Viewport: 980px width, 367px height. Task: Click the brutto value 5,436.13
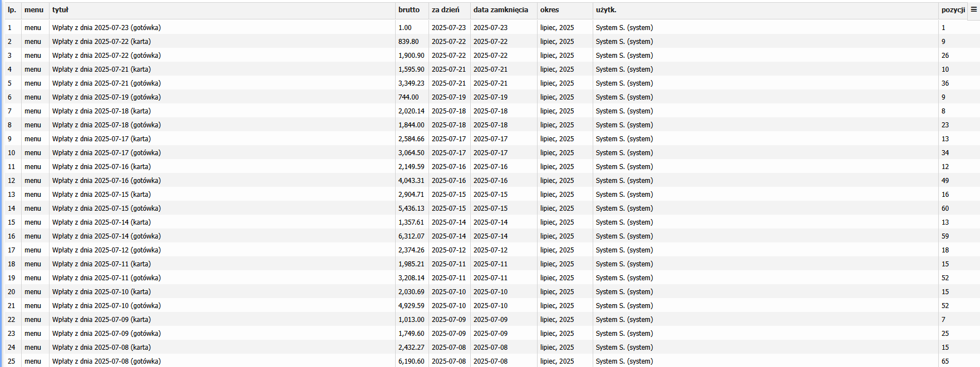click(411, 209)
